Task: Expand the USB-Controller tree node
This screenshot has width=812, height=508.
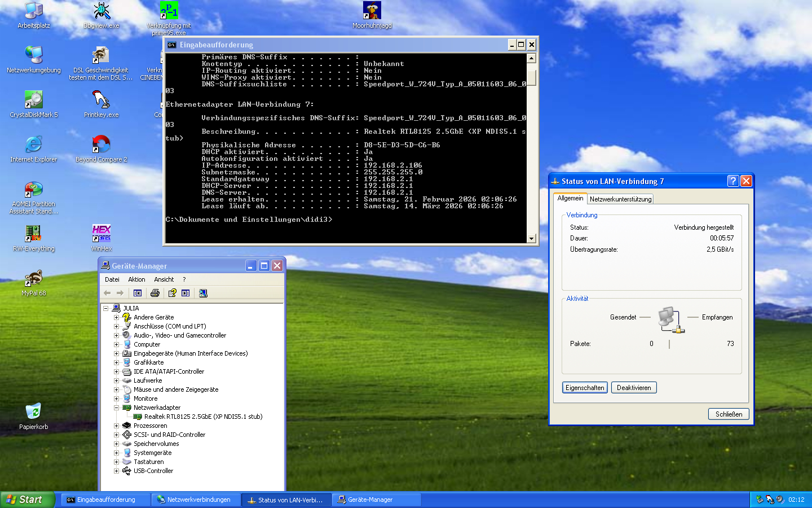Action: (116, 471)
